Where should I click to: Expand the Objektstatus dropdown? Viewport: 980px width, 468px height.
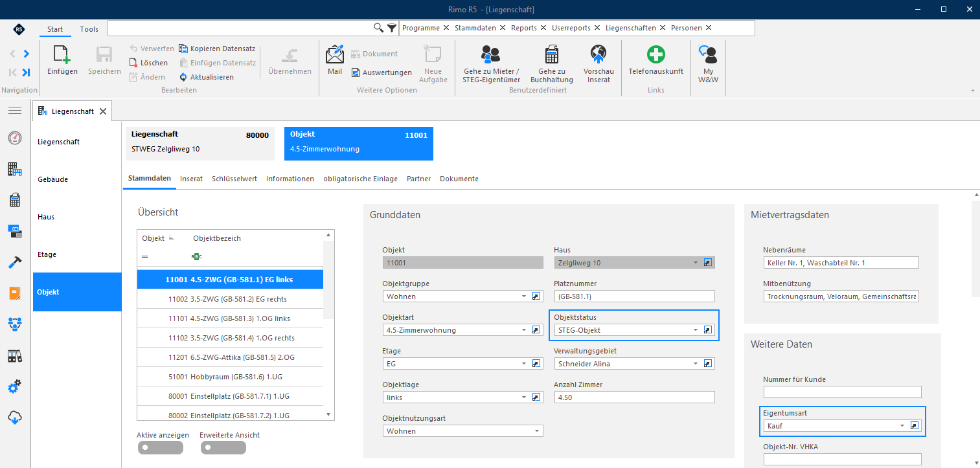[696, 330]
